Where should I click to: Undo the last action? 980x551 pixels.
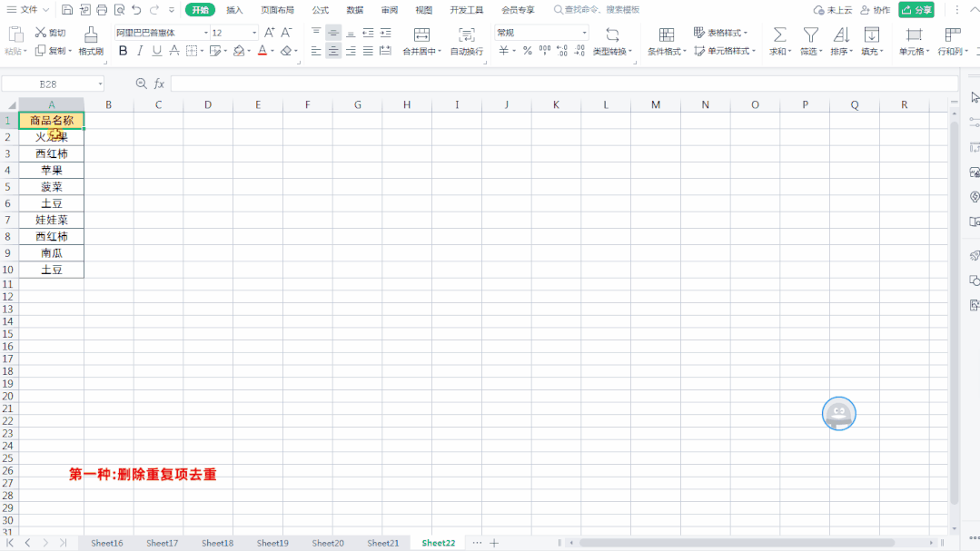point(136,9)
